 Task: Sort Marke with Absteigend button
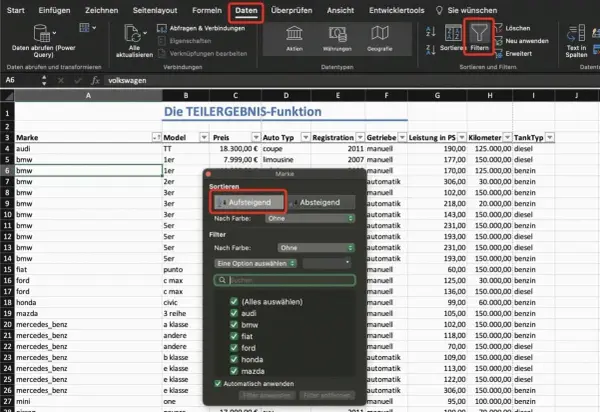point(320,202)
